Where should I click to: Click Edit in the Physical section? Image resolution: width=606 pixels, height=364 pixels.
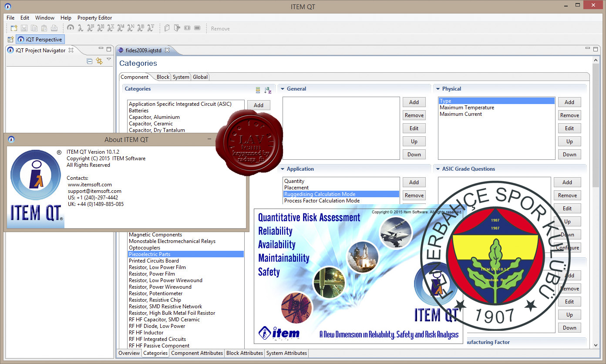569,128
